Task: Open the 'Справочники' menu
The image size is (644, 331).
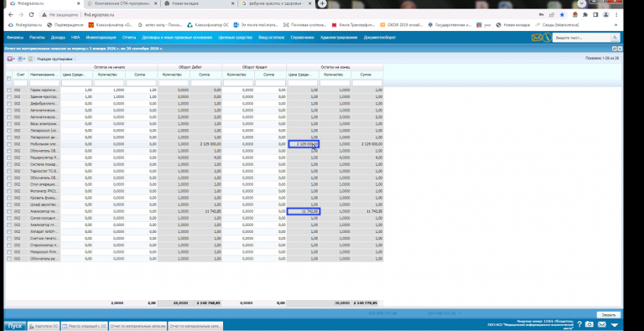Action: click(x=302, y=38)
